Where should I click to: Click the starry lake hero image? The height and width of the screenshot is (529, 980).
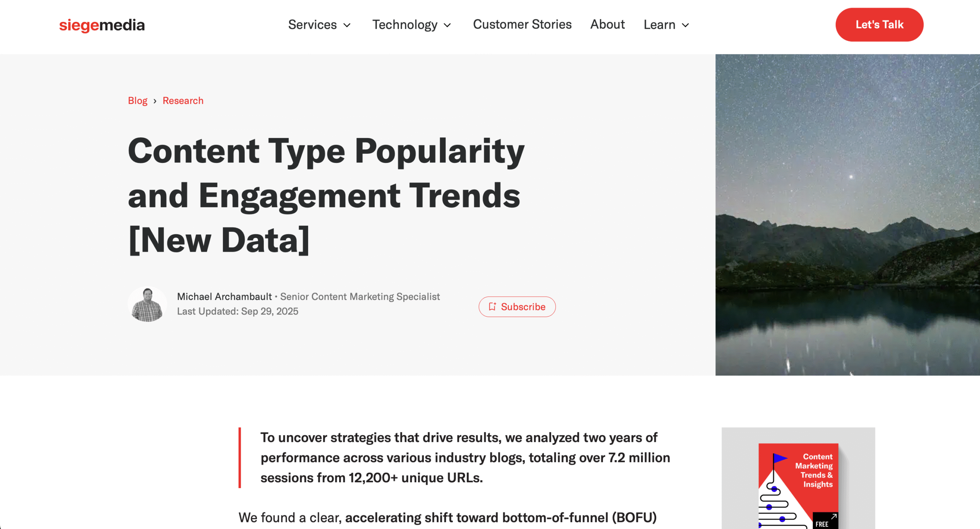point(847,214)
